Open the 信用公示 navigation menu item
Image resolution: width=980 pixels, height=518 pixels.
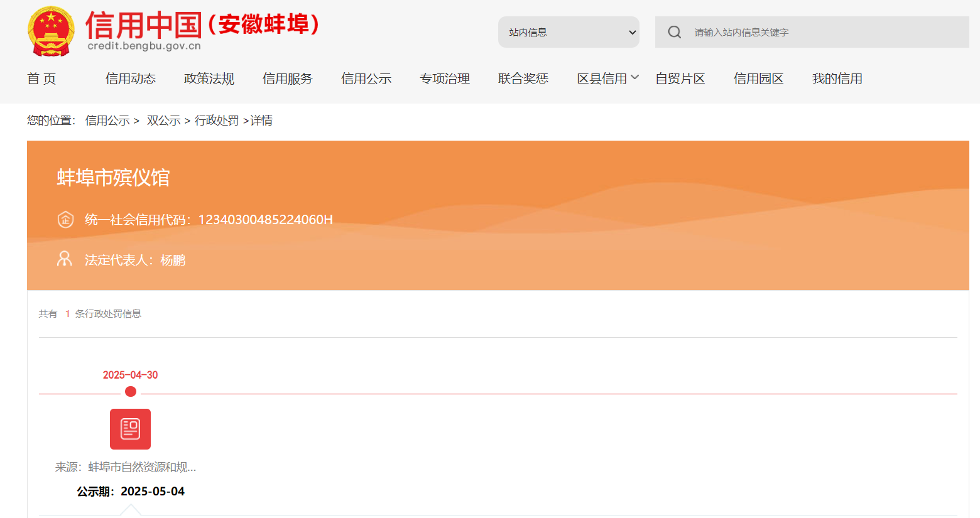point(366,78)
